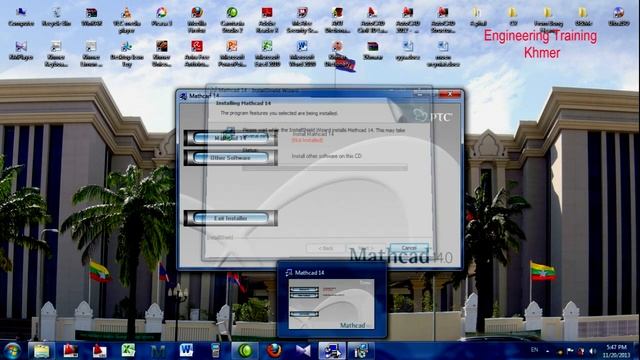Cancel the InstallShield wizard installation
The image size is (640, 360).
tap(409, 248)
